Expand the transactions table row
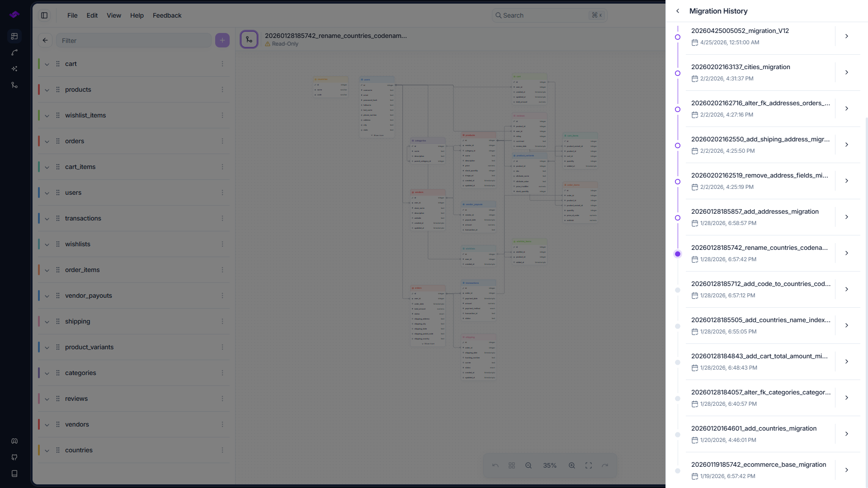The width and height of the screenshot is (868, 488). tap(47, 219)
